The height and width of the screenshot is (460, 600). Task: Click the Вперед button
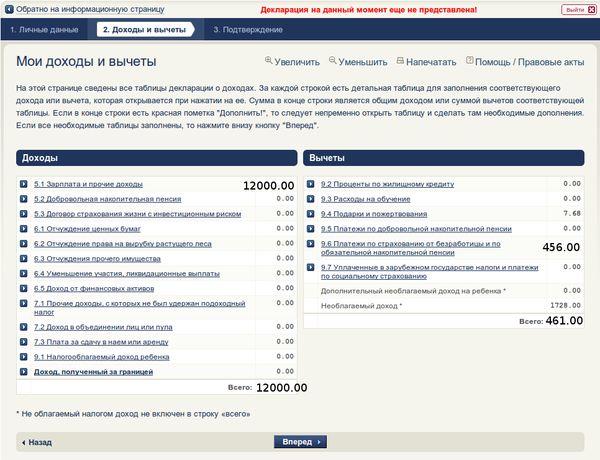300,442
